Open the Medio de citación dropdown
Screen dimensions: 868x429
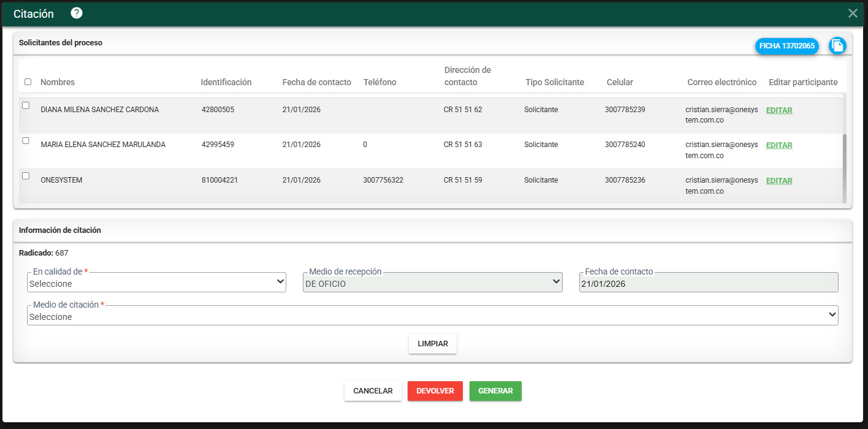[432, 316]
